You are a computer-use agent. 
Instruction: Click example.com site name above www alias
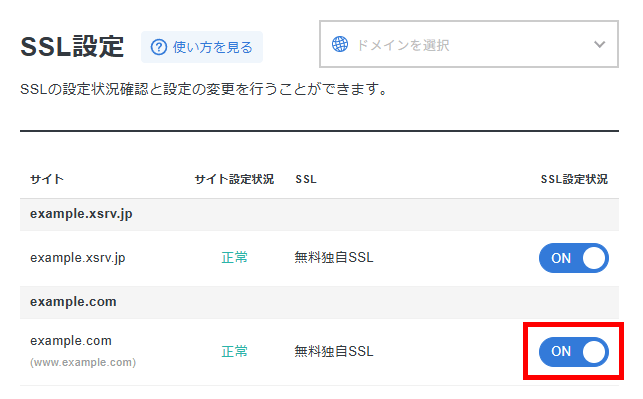click(71, 341)
